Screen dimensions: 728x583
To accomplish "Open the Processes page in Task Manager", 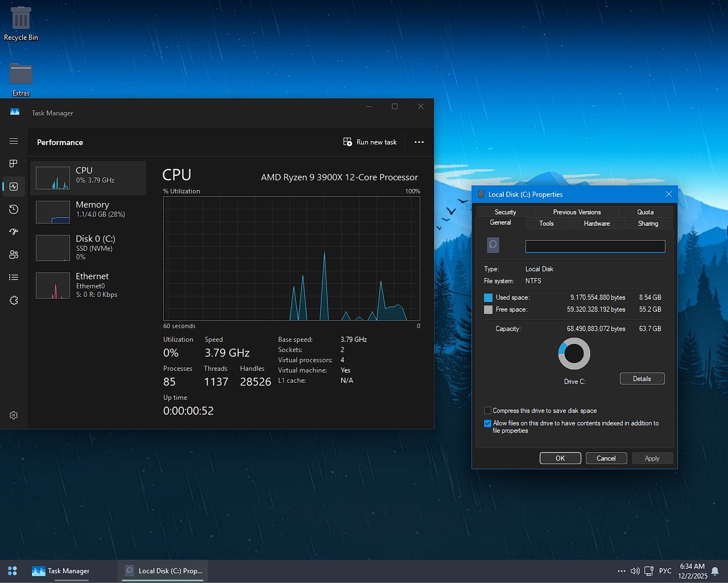I will [x=14, y=164].
